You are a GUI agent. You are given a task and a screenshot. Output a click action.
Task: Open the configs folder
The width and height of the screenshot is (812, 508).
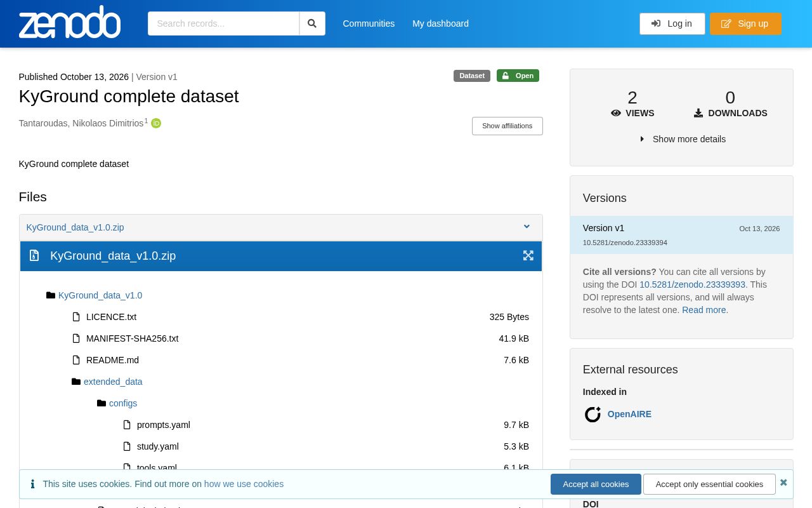[123, 403]
